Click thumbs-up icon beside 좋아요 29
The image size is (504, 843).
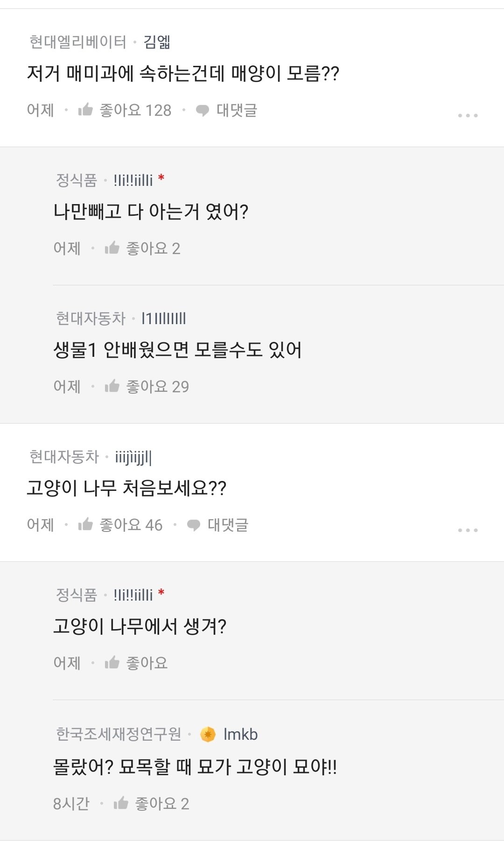coord(112,386)
